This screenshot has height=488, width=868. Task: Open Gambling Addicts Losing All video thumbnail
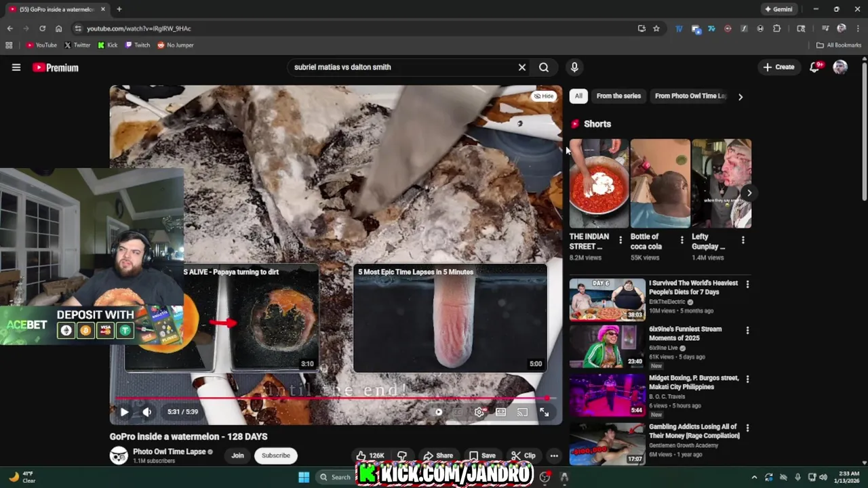click(608, 444)
